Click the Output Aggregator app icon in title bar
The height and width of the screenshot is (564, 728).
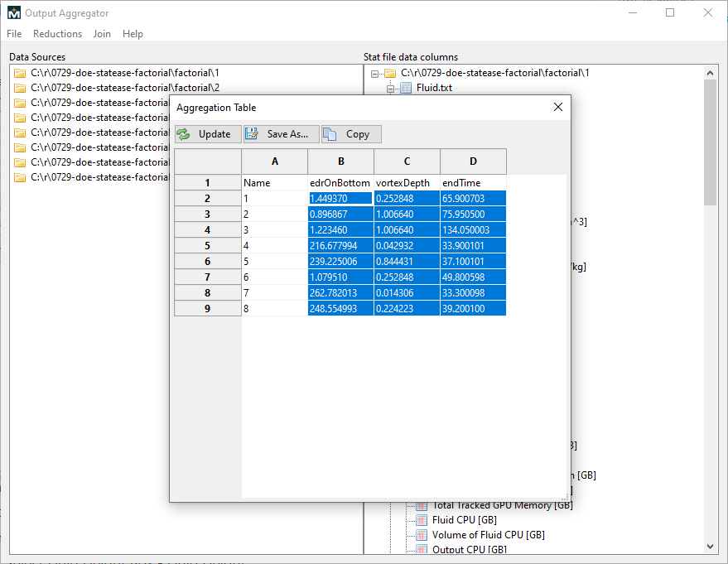[x=14, y=13]
